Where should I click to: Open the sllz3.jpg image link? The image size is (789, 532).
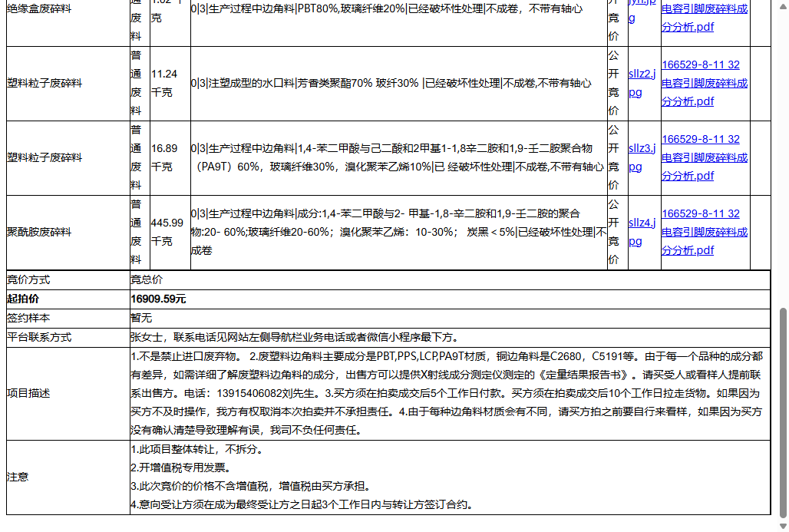tap(642, 157)
